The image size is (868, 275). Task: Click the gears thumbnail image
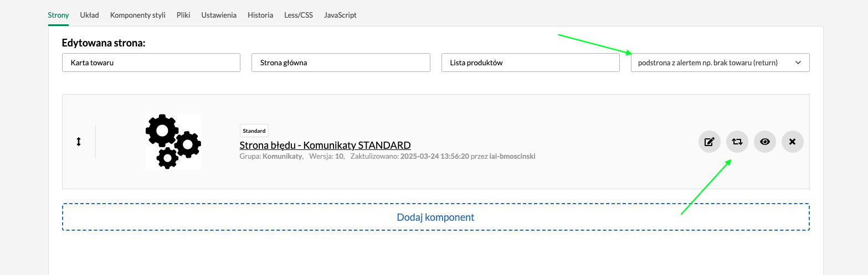coord(173,142)
